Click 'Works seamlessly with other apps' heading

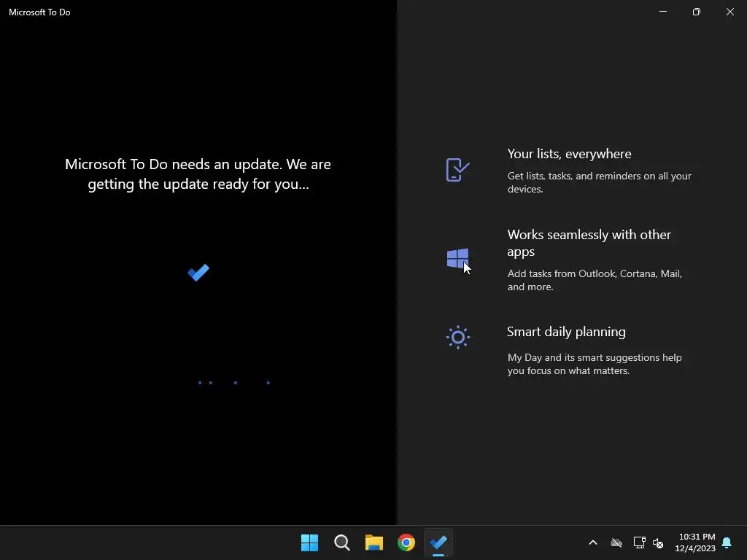pyautogui.click(x=589, y=243)
